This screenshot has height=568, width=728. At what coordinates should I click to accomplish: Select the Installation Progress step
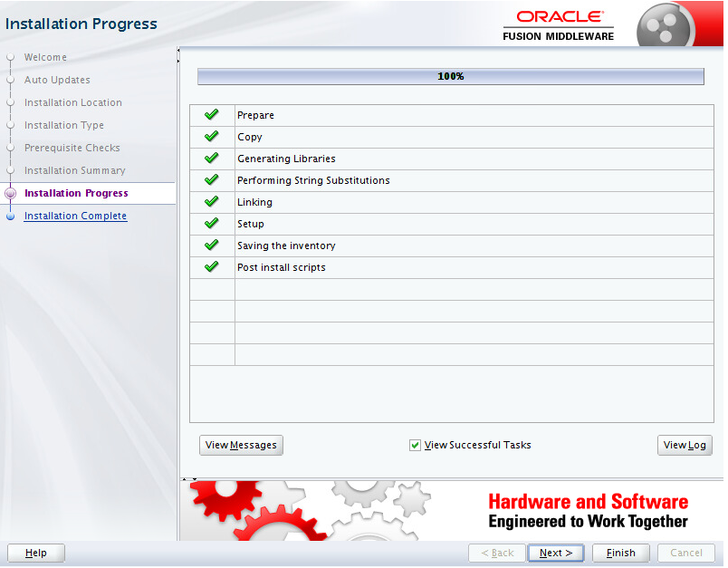tap(76, 193)
